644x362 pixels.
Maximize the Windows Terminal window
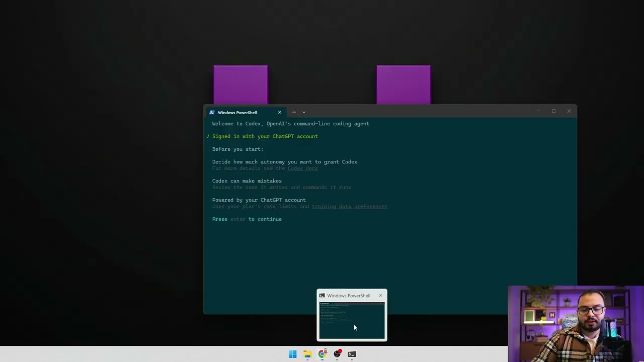(x=553, y=111)
